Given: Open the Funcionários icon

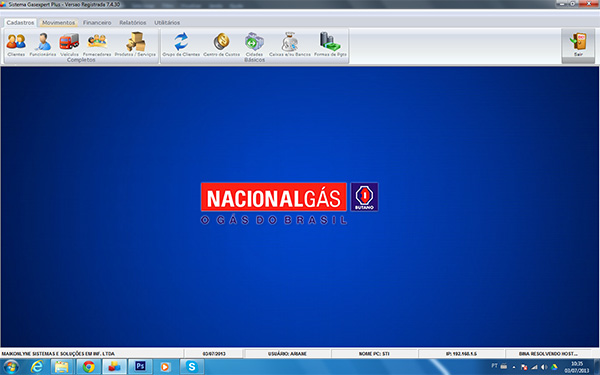Looking at the screenshot, I should pos(43,44).
